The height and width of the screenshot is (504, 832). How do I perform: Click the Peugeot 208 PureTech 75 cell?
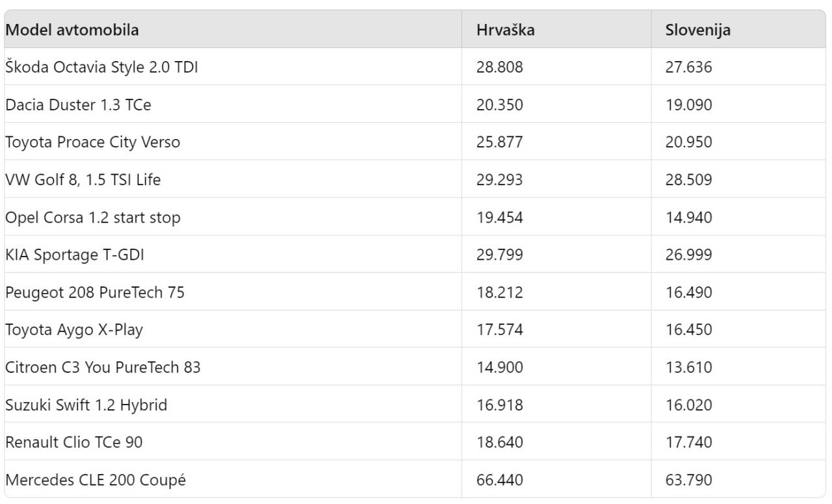[x=95, y=293]
